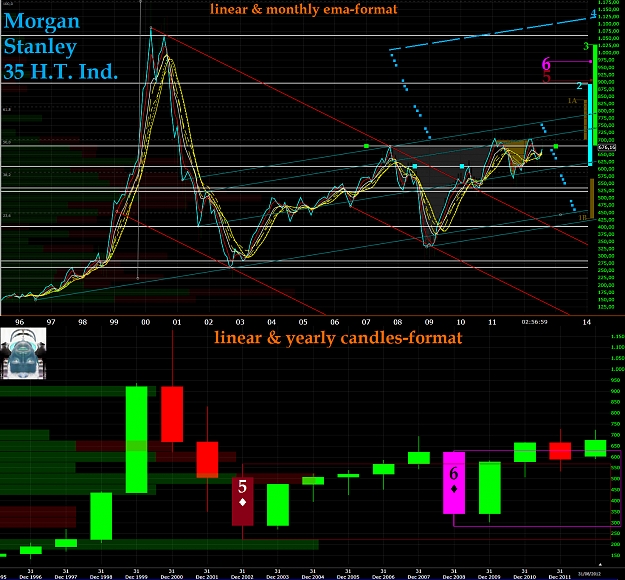Click the 03 year label on time axis

click(240, 322)
